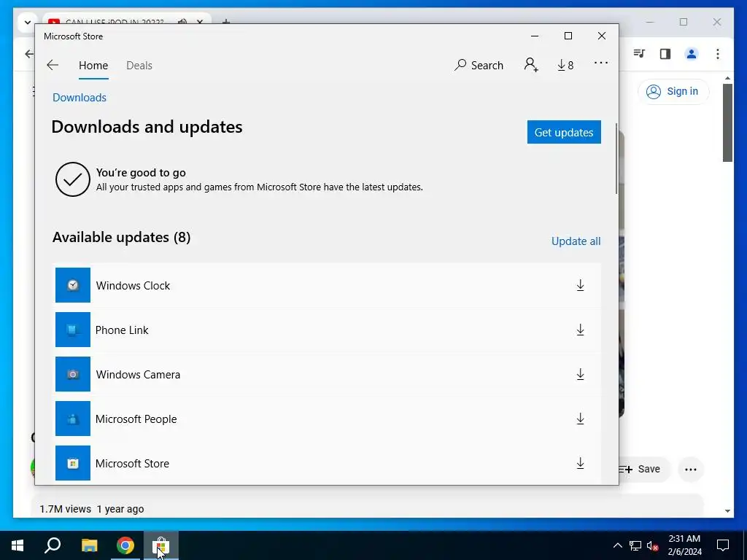This screenshot has height=560, width=747.
Task: Open the downloads indicator showing 8
Action: pyautogui.click(x=565, y=65)
